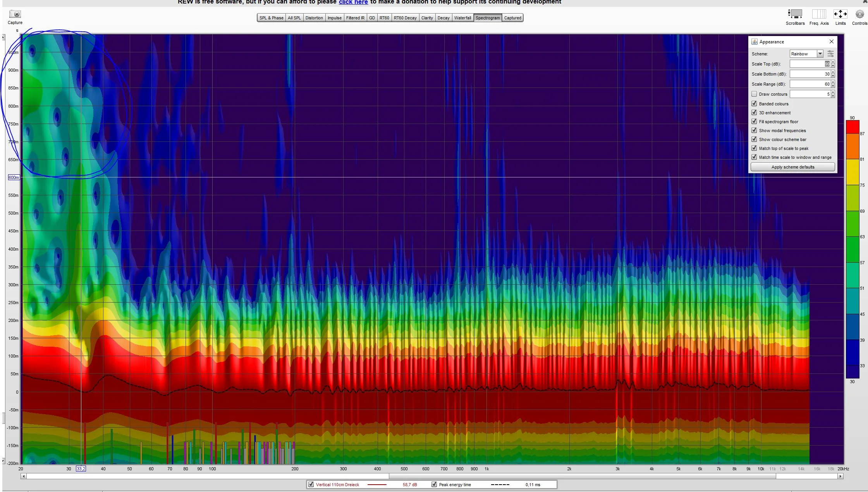Adjust Scale Bottom stepper arrows
The height and width of the screenshot is (492, 868).
click(833, 74)
